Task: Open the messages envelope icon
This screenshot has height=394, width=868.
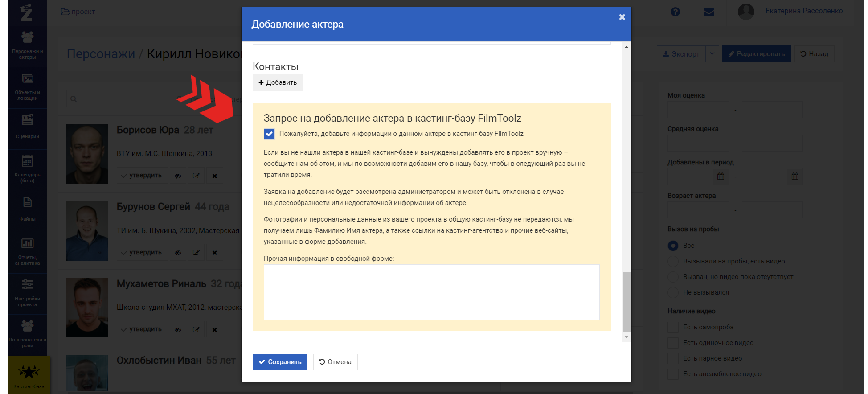Action: [708, 12]
